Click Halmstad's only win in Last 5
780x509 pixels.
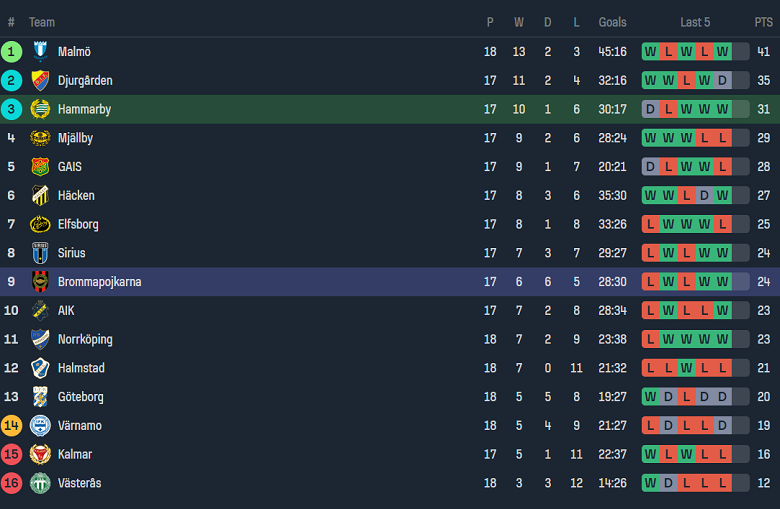click(x=686, y=368)
